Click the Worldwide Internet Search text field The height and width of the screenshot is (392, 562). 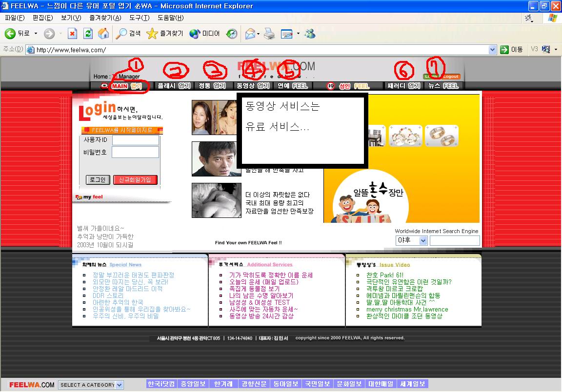[x=455, y=240]
